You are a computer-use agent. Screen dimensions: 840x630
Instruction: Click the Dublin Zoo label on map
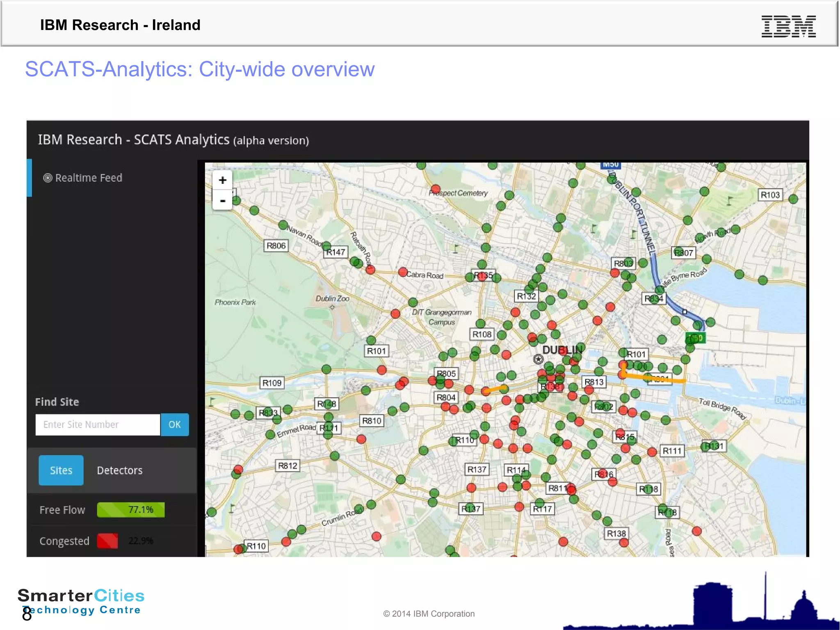(332, 299)
